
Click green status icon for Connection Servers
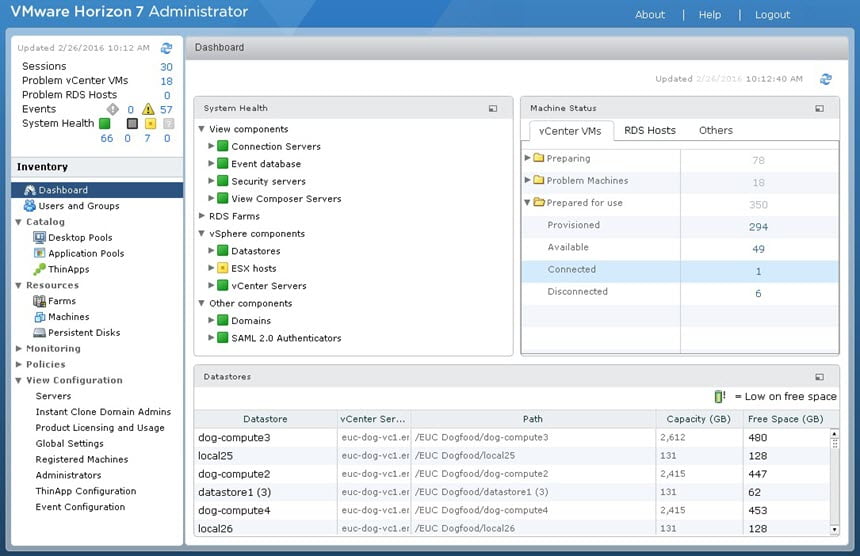point(223,146)
